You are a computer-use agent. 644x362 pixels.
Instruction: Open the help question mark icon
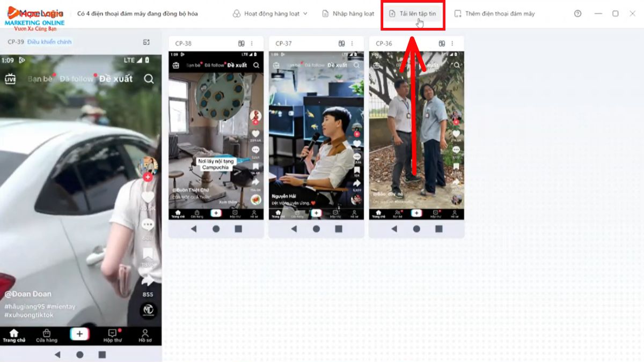click(577, 13)
